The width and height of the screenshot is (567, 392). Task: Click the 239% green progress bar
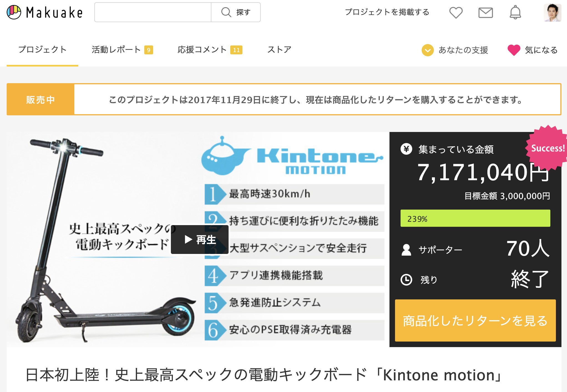[x=475, y=218]
